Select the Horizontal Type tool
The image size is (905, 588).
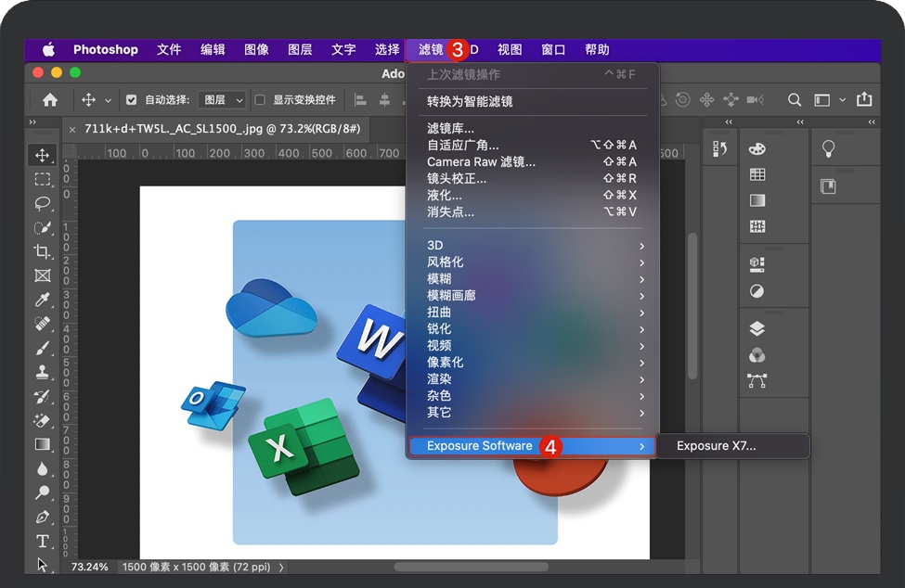click(42, 542)
